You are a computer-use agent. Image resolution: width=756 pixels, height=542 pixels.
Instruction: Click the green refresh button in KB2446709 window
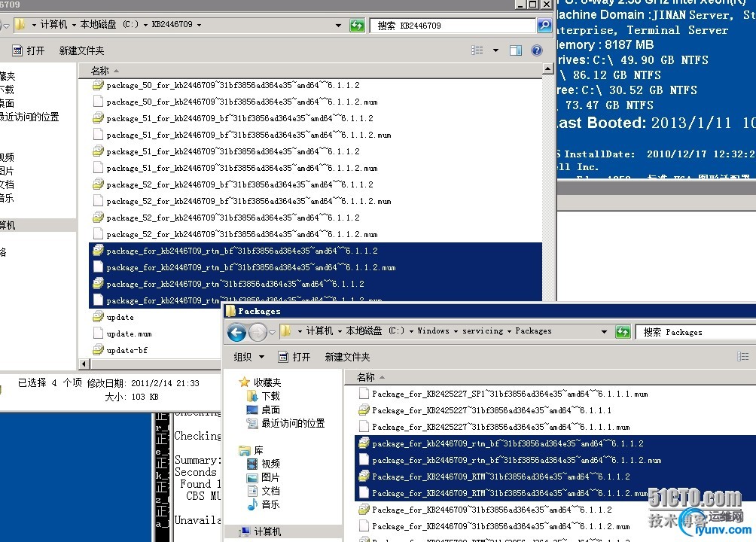[357, 25]
